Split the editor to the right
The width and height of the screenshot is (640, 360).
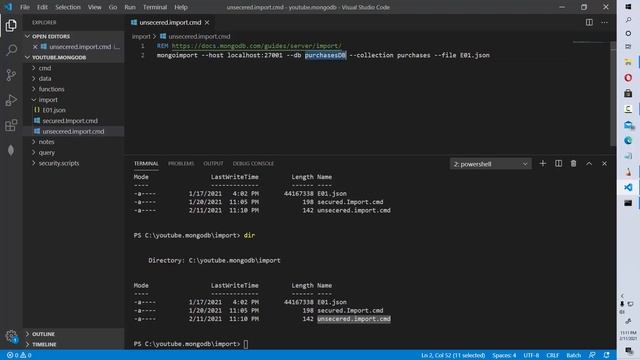tap(589, 22)
